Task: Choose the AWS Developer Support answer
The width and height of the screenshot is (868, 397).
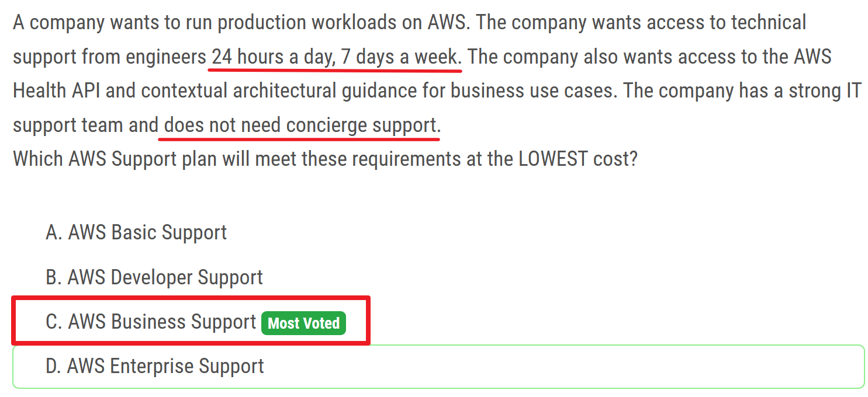Action: tap(165, 277)
